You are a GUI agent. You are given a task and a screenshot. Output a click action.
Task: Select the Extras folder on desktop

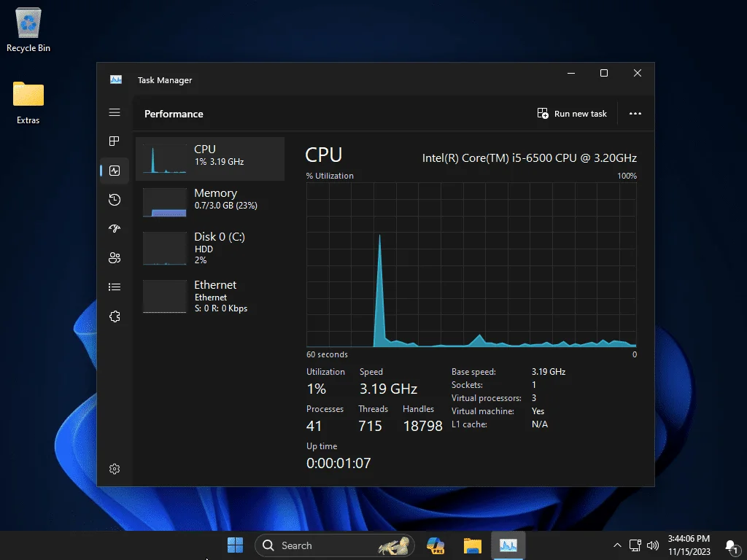[28, 102]
